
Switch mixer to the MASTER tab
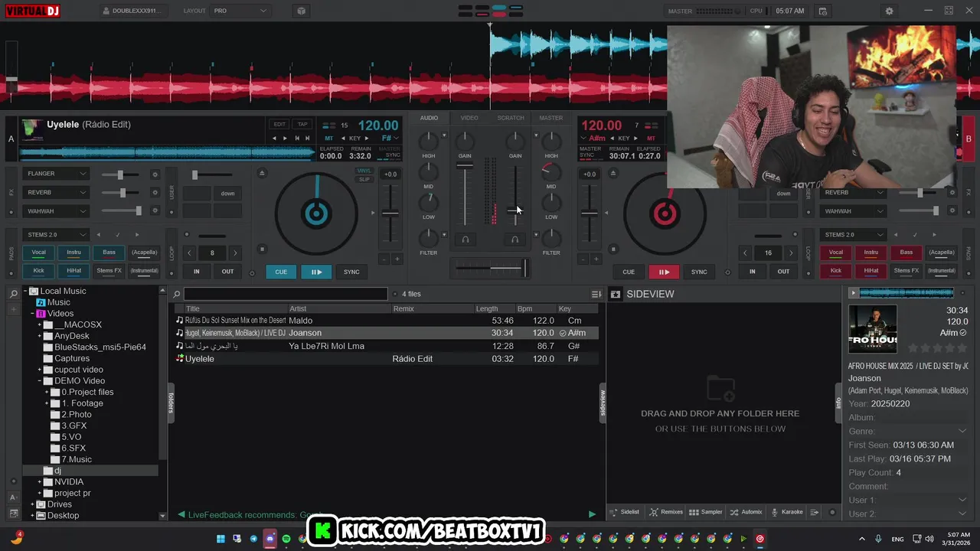pyautogui.click(x=551, y=118)
